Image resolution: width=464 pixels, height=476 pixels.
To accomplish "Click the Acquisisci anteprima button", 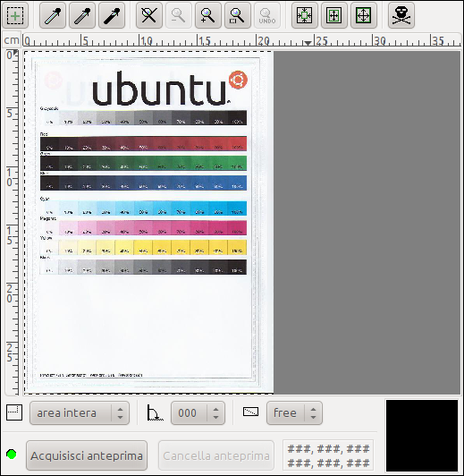I will pos(87,455).
